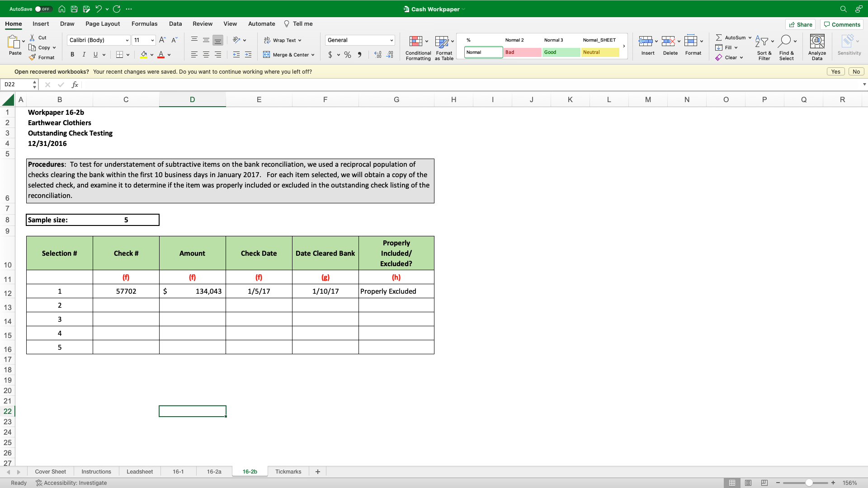Image resolution: width=868 pixels, height=488 pixels.
Task: Select the Italic formatting icon
Action: tap(84, 55)
